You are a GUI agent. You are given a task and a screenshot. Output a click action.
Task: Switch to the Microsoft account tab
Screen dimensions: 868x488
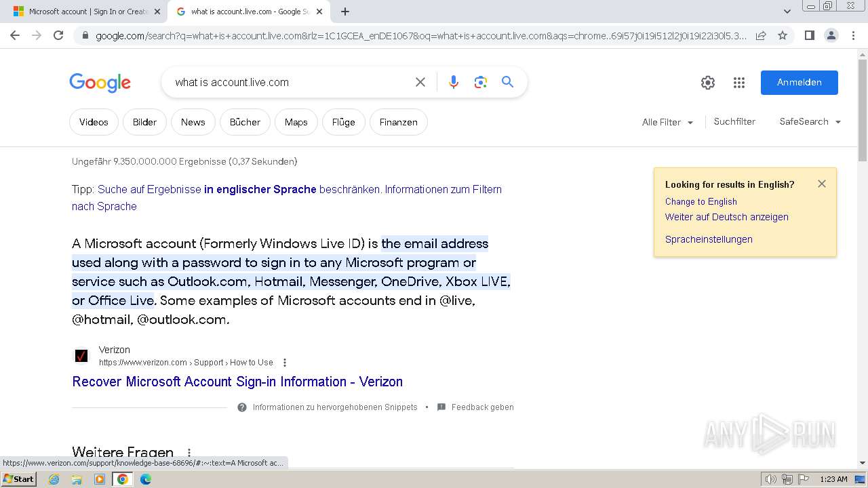[x=85, y=12]
